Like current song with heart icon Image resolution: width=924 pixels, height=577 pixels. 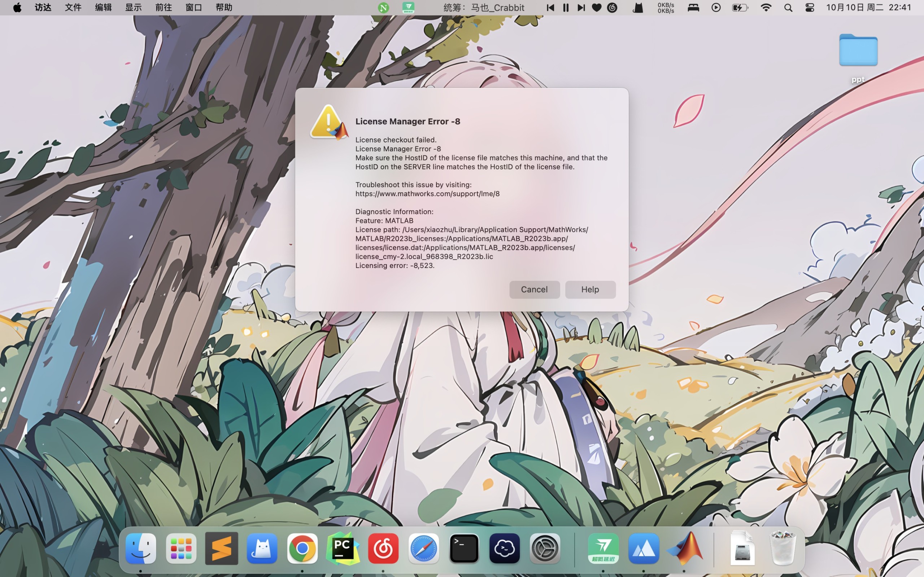(596, 8)
